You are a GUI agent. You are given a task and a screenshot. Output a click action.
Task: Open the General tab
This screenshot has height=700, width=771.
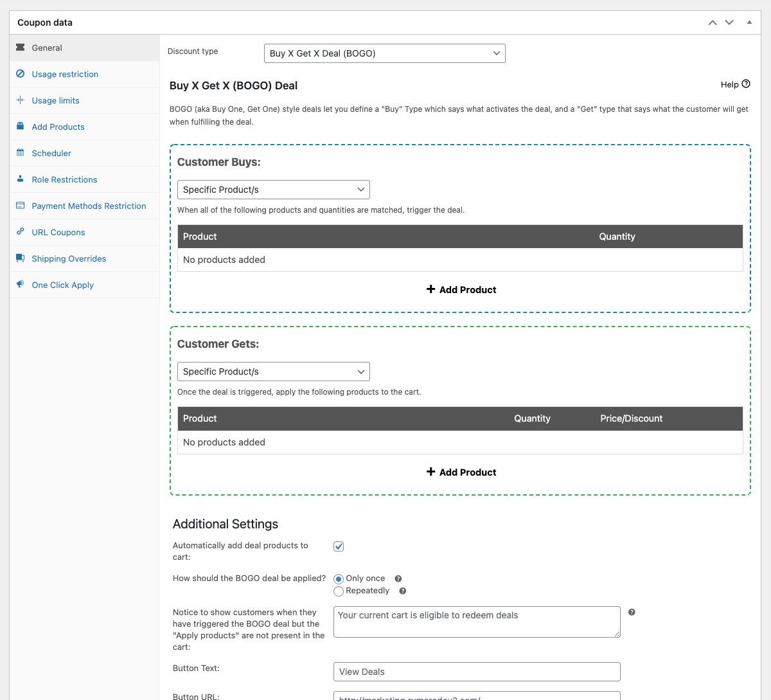coord(85,48)
